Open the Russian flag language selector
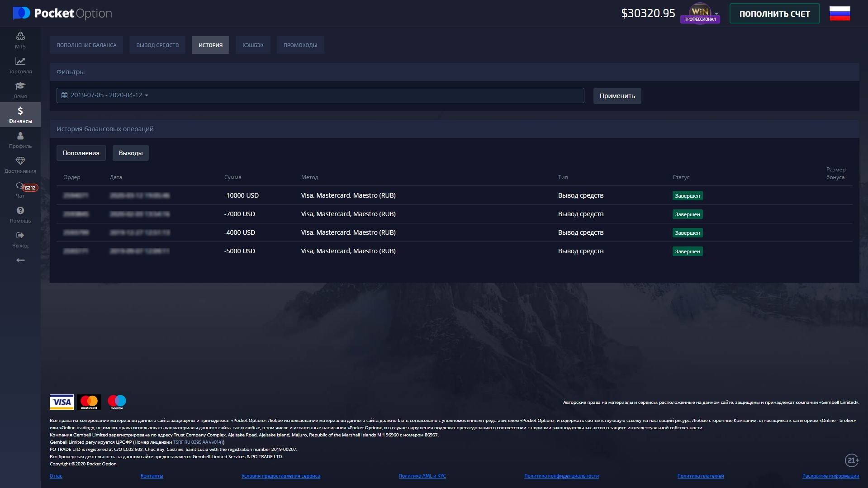Viewport: 868px width, 488px height. pyautogui.click(x=840, y=14)
